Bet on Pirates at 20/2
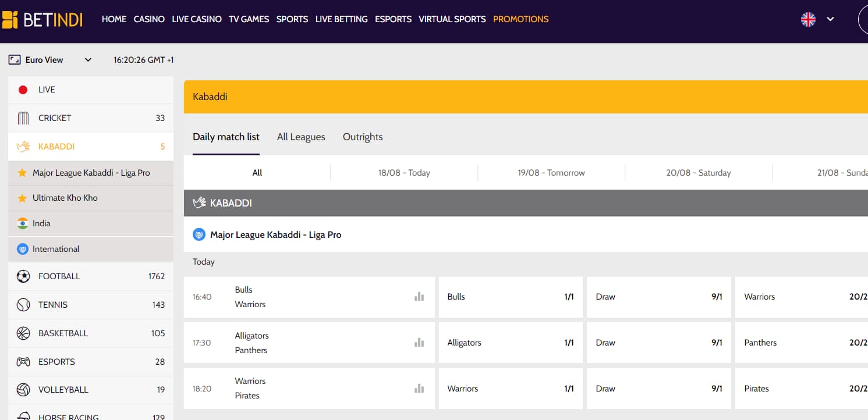This screenshot has width=868, height=420. point(802,389)
